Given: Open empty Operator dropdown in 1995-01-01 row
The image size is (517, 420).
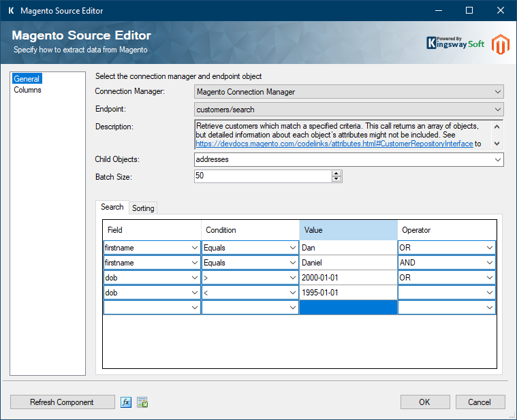Looking at the screenshot, I should [x=489, y=293].
